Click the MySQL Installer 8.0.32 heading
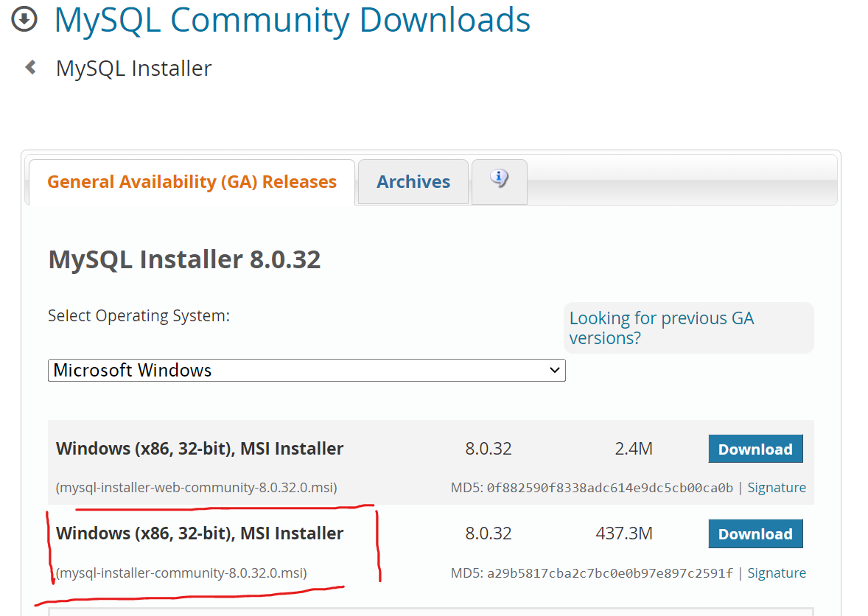Screen dimensions: 868x616 tap(184, 259)
